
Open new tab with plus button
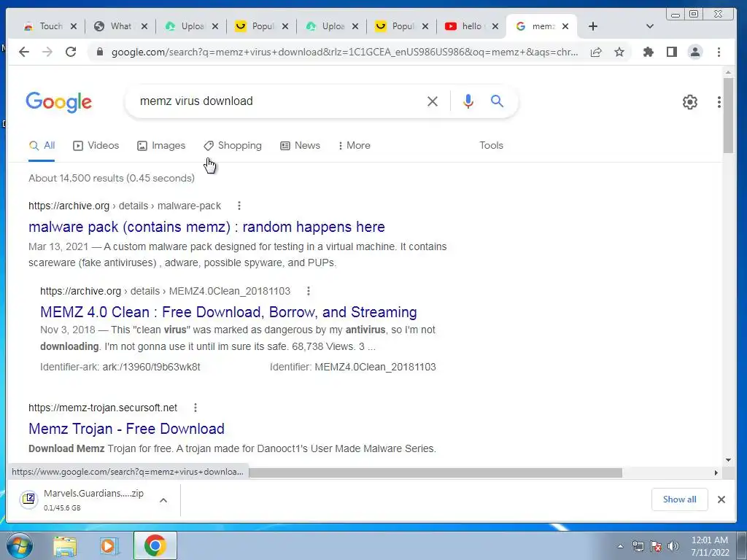click(x=592, y=26)
